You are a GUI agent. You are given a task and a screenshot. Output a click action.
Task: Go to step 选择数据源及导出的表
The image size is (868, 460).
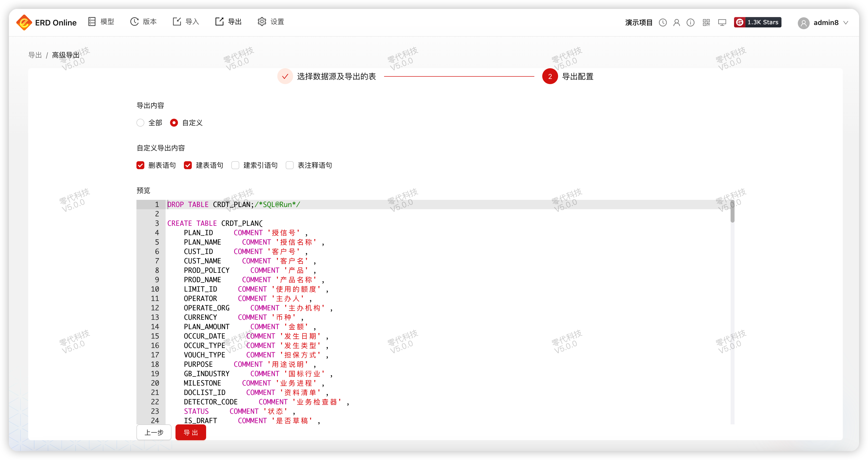tap(336, 77)
